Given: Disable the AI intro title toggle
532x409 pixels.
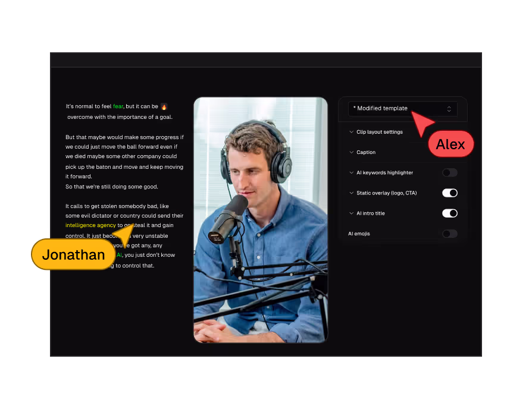Looking at the screenshot, I should [x=450, y=213].
